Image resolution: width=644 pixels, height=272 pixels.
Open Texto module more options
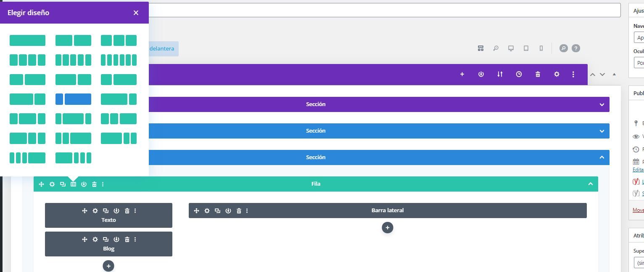135,211
